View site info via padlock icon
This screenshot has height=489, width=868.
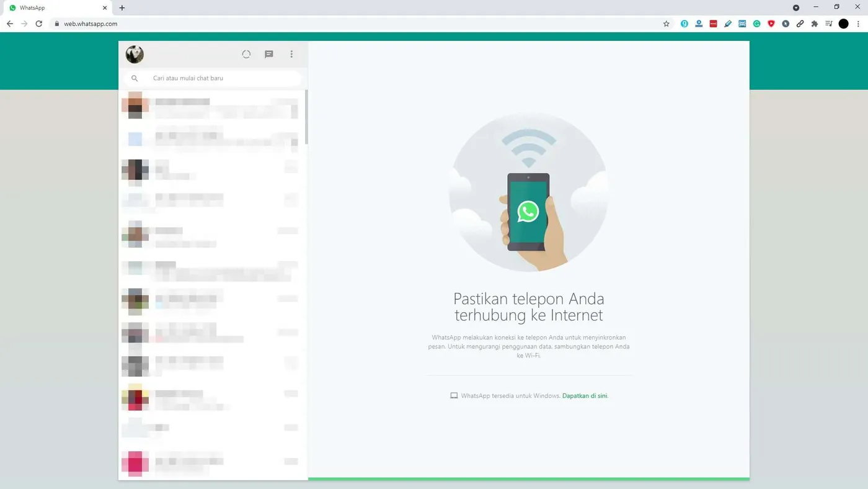(x=57, y=24)
